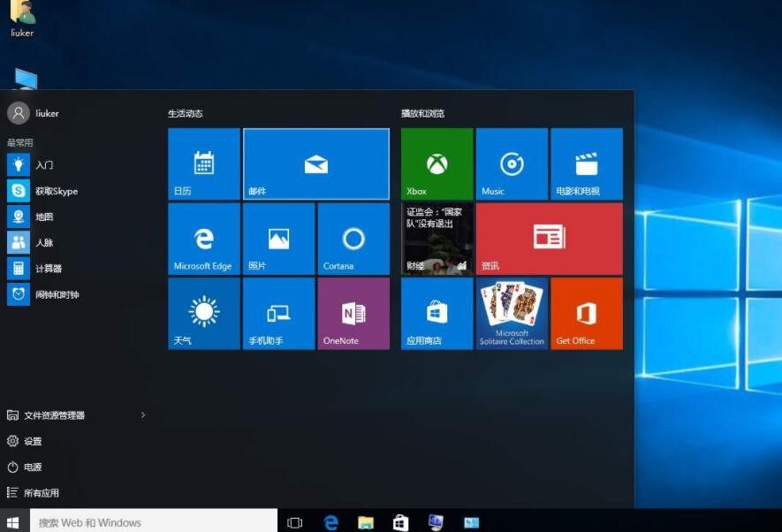Open the 邮件 mail tile
The height and width of the screenshot is (532, 782).
(315, 163)
